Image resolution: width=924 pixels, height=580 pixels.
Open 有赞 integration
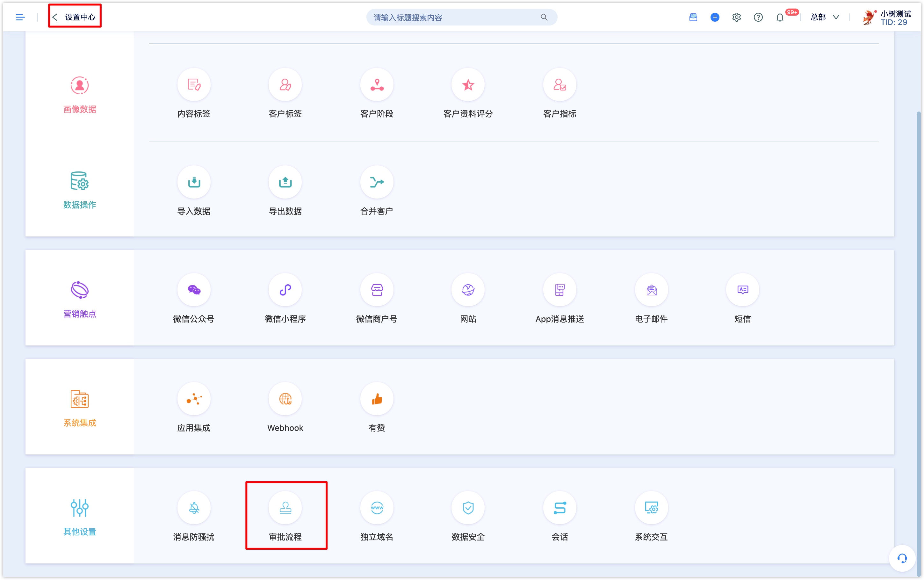377,407
